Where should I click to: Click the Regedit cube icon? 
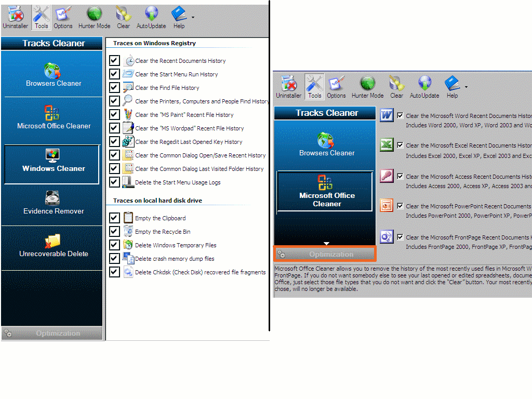(x=128, y=141)
